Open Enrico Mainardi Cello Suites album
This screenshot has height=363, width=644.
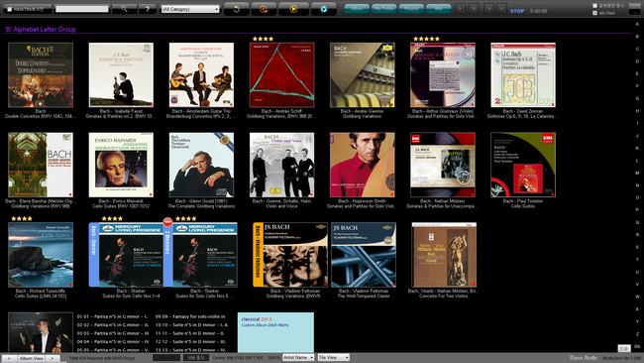pos(121,165)
